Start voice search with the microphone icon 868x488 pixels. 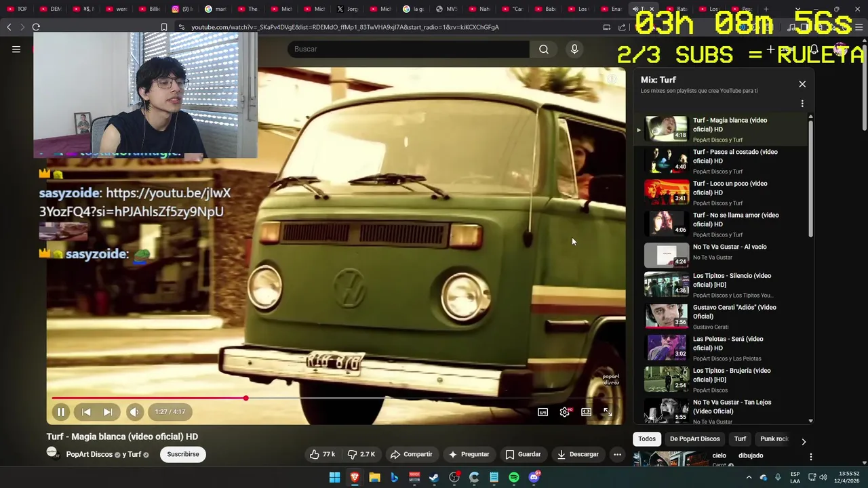click(x=574, y=49)
